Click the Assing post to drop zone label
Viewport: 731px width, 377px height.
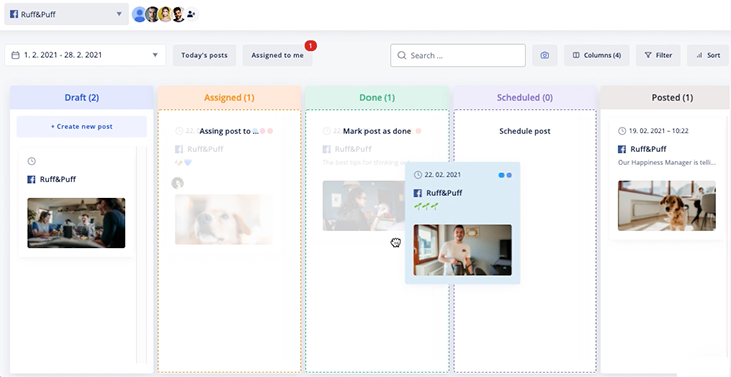click(228, 131)
